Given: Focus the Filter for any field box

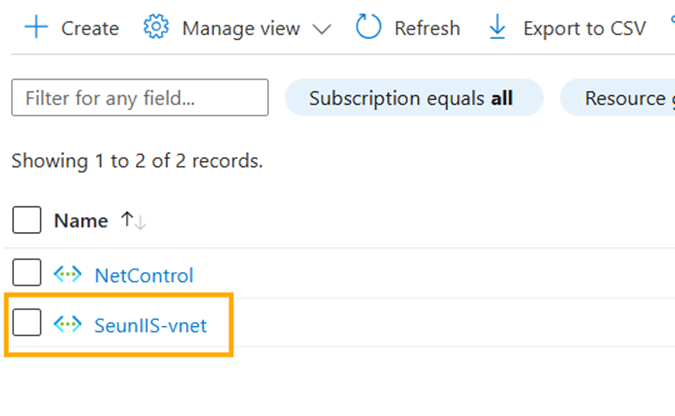Looking at the screenshot, I should [x=140, y=98].
